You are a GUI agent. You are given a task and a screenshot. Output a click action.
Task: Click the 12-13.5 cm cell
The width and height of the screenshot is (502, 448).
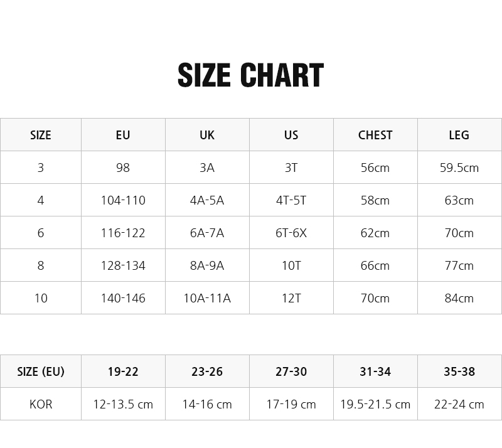(123, 404)
